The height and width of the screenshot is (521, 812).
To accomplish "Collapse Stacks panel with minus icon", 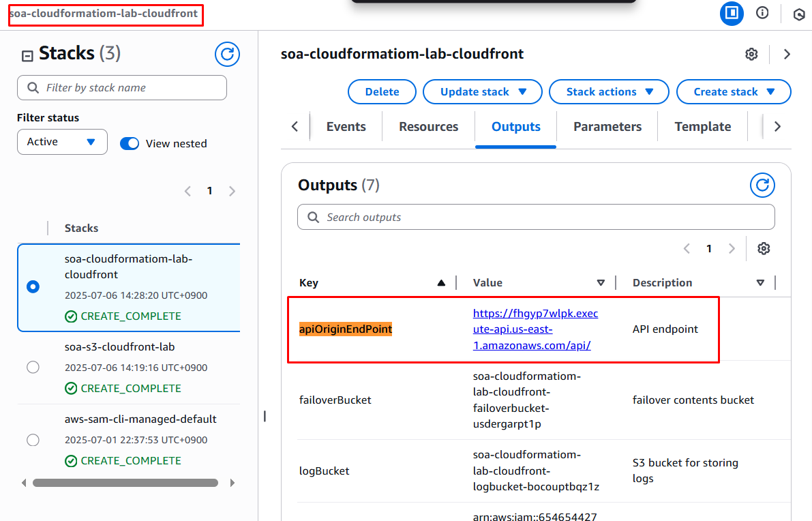I will (x=27, y=56).
